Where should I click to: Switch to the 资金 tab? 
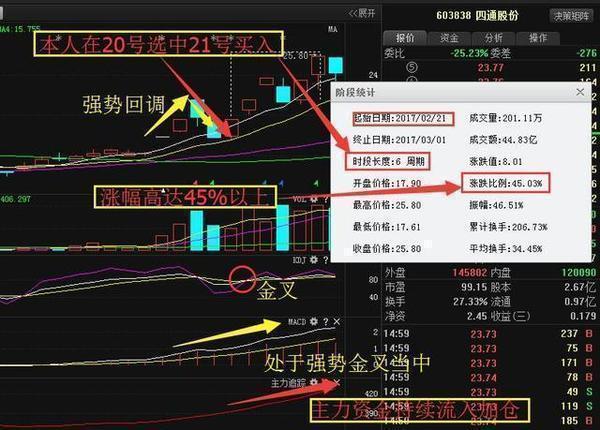click(x=449, y=37)
